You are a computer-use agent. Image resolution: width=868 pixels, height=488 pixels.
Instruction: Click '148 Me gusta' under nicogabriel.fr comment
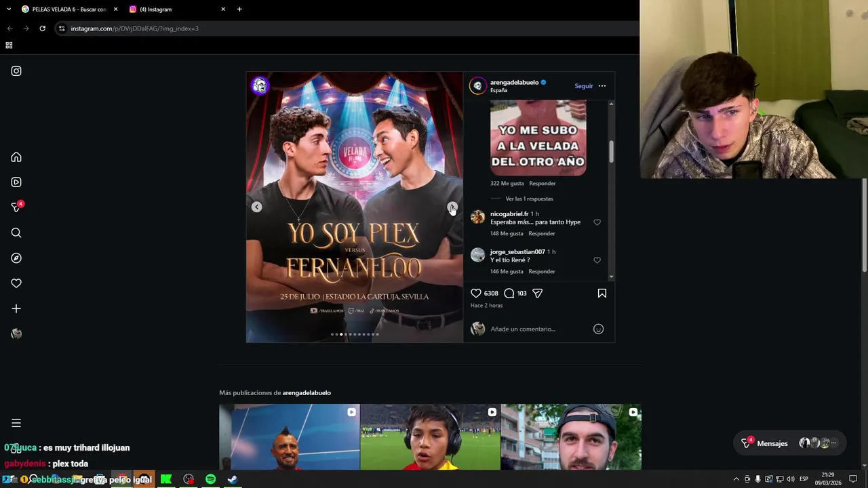pyautogui.click(x=507, y=233)
